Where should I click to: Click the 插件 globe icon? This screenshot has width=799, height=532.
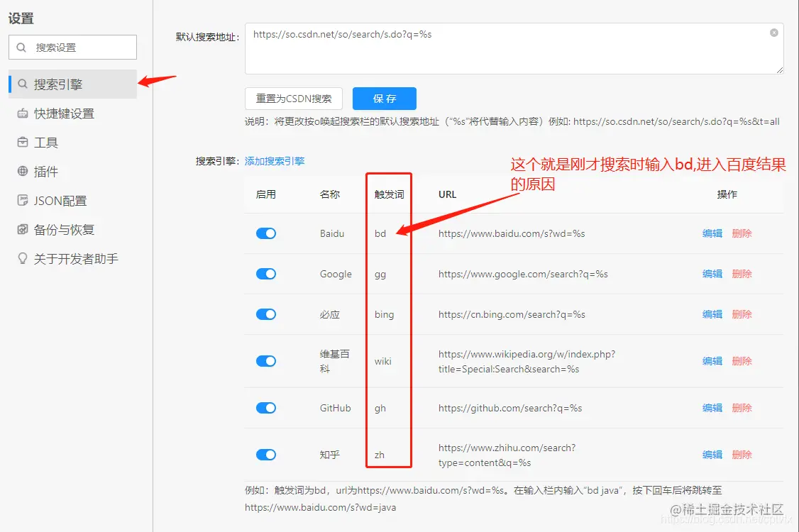(23, 171)
